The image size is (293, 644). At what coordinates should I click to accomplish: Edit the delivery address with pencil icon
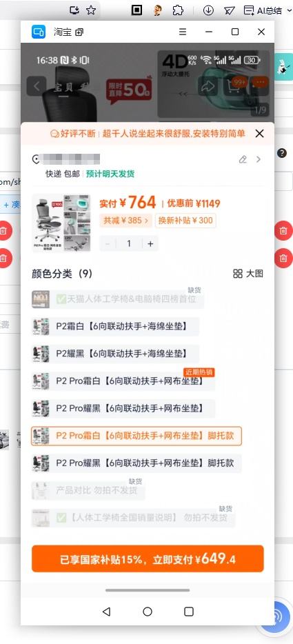[x=243, y=159]
